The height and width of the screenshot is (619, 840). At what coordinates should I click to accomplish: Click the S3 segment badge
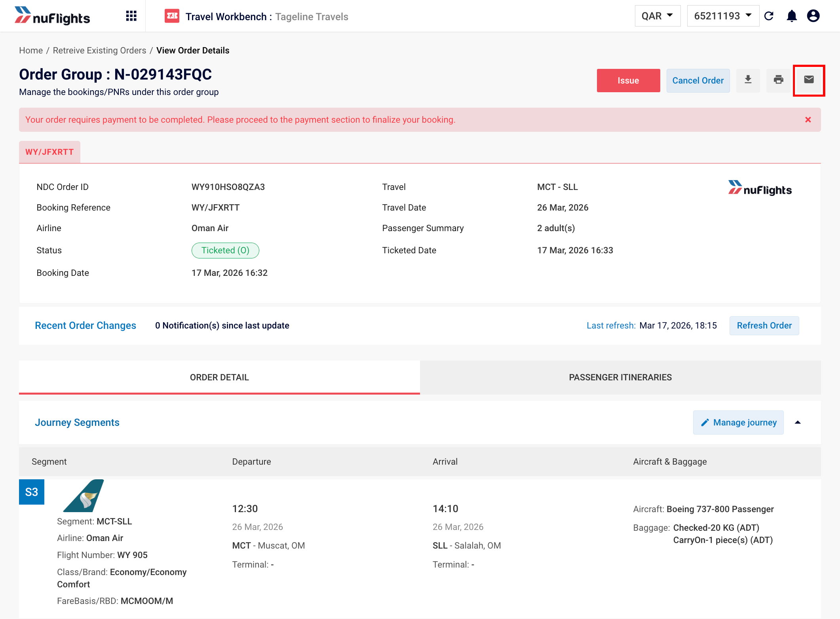tap(32, 492)
